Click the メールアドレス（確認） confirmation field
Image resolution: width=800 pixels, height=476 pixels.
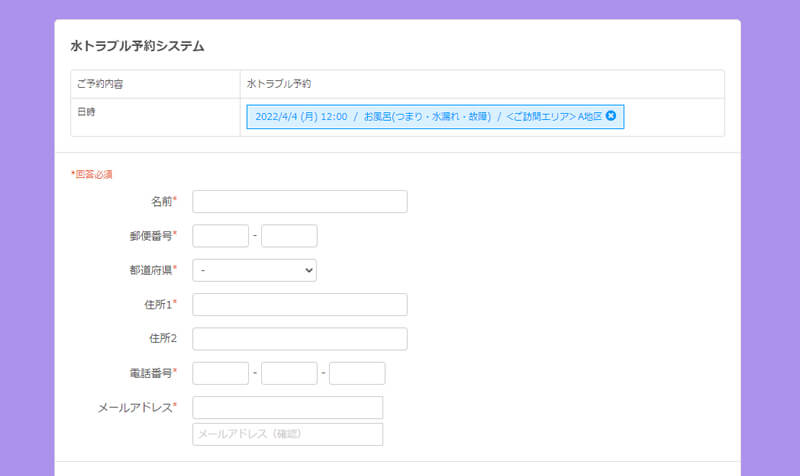[287, 434]
